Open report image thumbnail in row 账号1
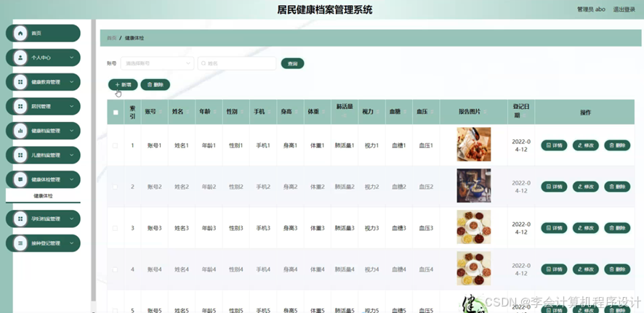644x313 pixels. [x=474, y=145]
